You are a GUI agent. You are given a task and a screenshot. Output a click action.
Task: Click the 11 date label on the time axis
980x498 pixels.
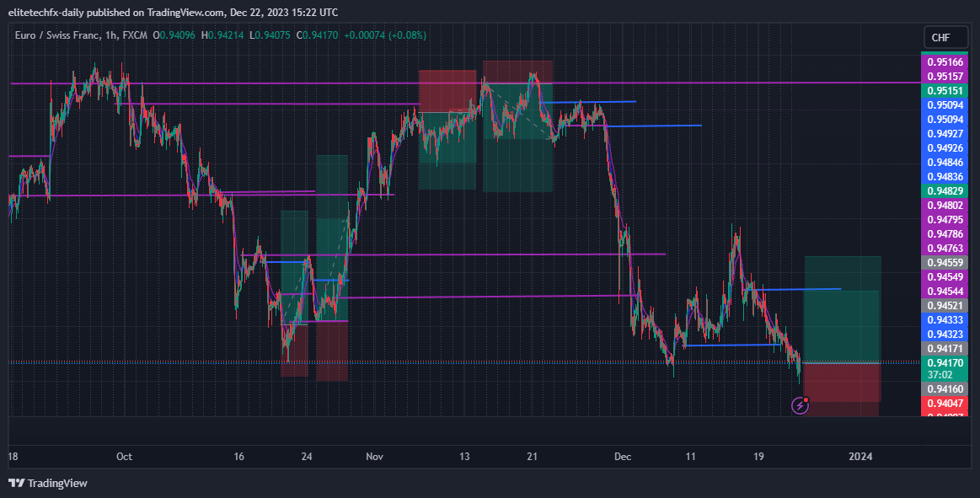click(x=690, y=457)
